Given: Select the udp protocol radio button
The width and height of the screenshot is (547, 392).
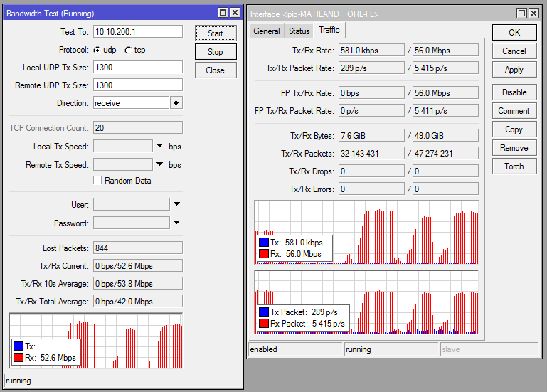Looking at the screenshot, I should coord(97,51).
